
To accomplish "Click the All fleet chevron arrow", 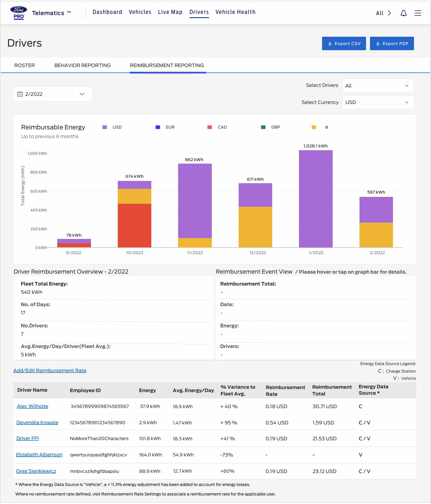I will tap(389, 13).
